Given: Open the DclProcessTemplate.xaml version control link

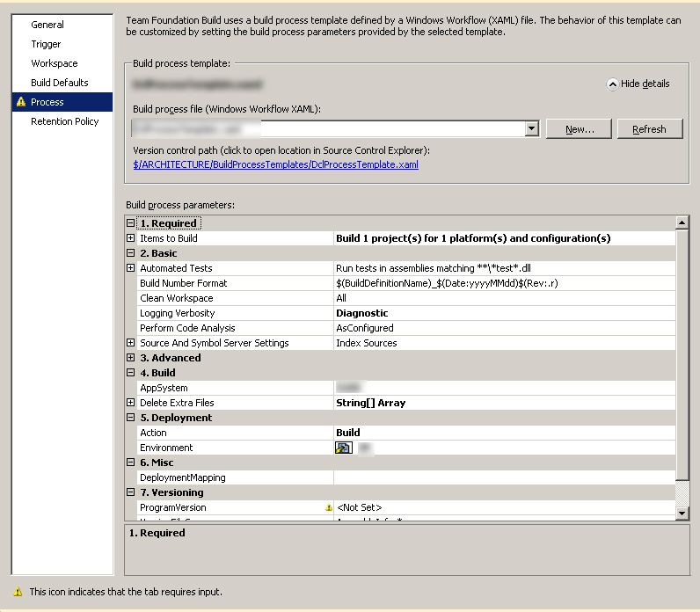Looking at the screenshot, I should pyautogui.click(x=275, y=164).
